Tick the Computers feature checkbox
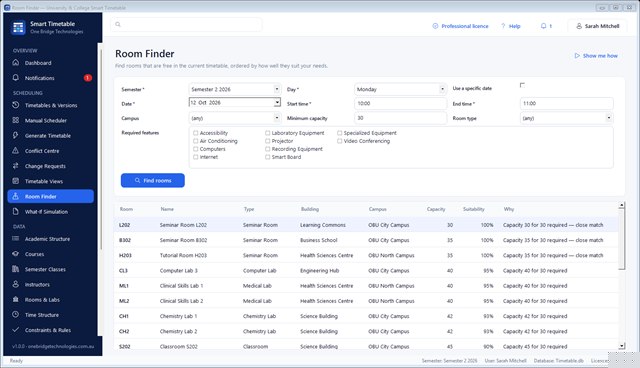This screenshot has width=640, height=368. (196, 149)
